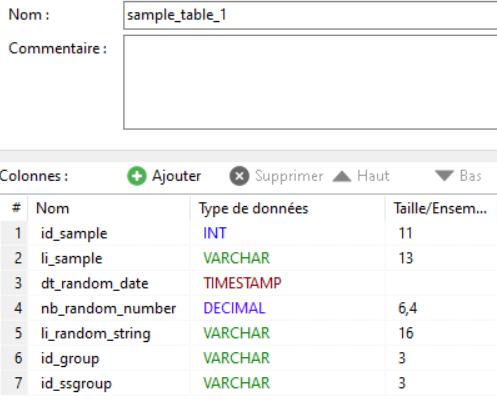Click inside the Commentaire text area

(x=310, y=82)
